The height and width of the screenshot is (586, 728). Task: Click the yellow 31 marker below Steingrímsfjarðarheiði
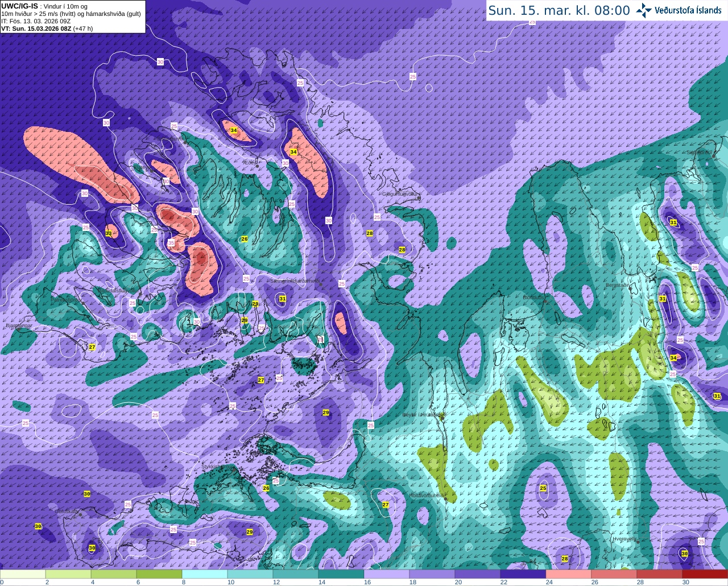coord(283,299)
